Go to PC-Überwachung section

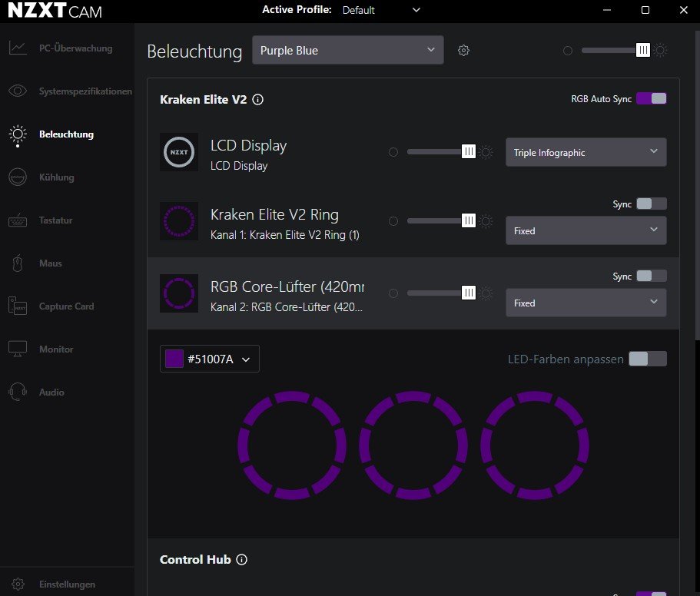[x=75, y=48]
